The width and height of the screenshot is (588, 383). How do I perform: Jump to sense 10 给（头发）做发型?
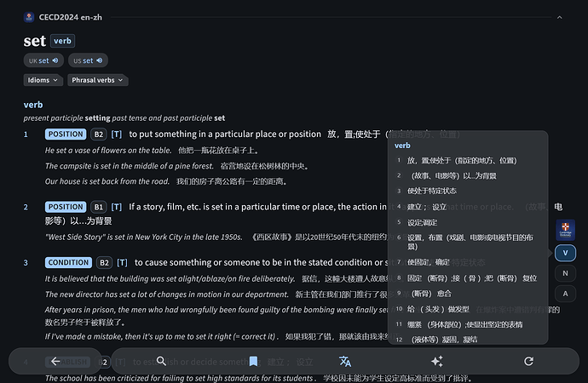(x=438, y=308)
